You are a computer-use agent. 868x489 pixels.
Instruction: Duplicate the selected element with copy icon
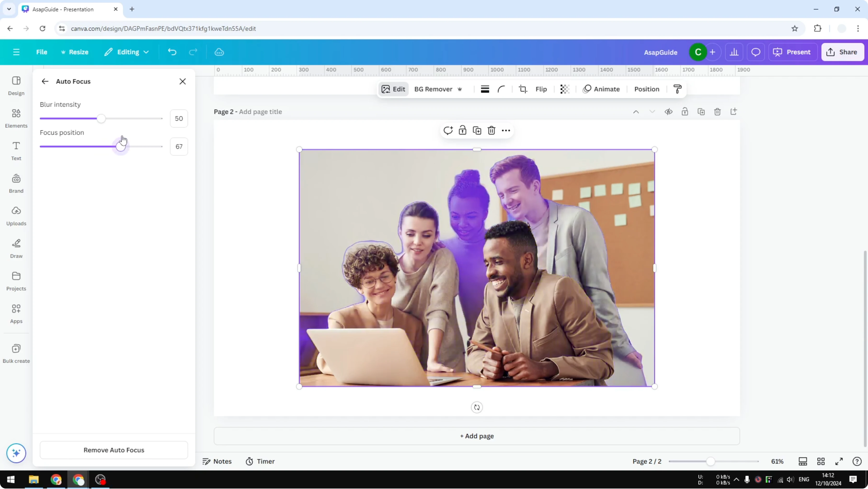tap(477, 130)
